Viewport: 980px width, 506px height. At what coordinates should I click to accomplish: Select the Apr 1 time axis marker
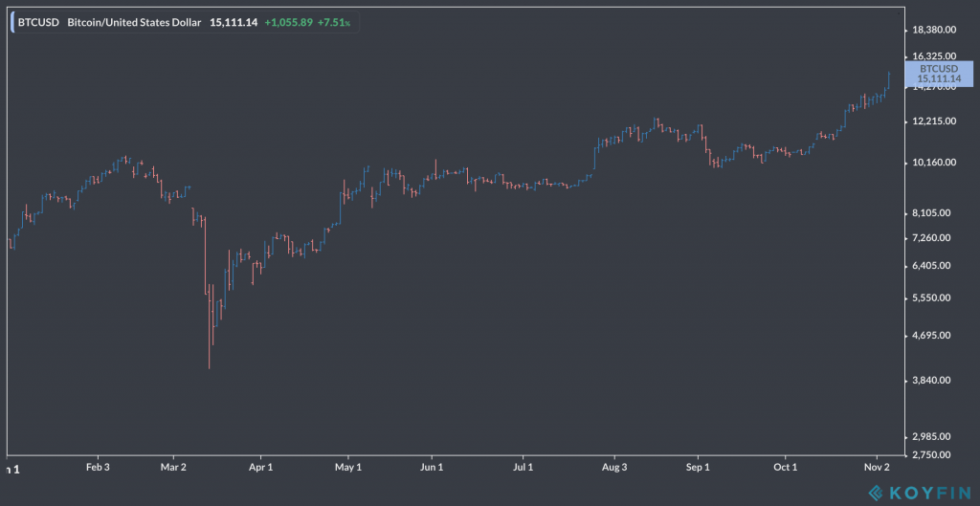coord(260,468)
